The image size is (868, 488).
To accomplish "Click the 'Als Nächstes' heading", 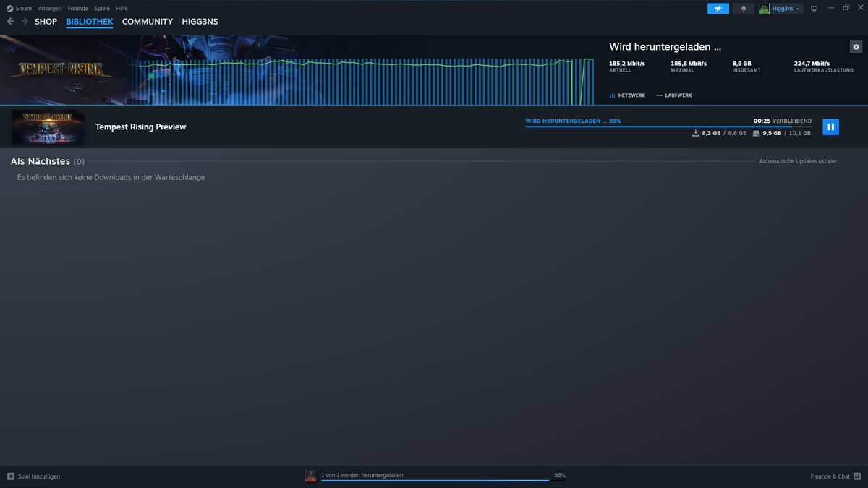I will [x=40, y=161].
